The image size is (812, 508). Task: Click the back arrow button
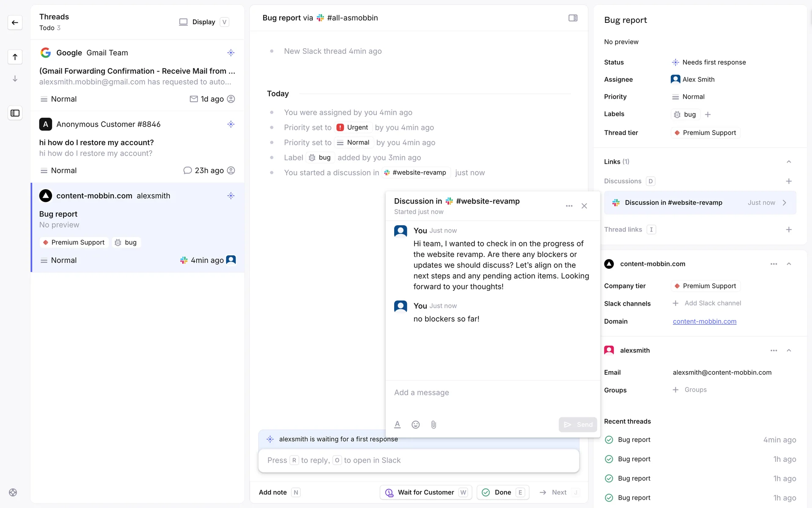15,22
